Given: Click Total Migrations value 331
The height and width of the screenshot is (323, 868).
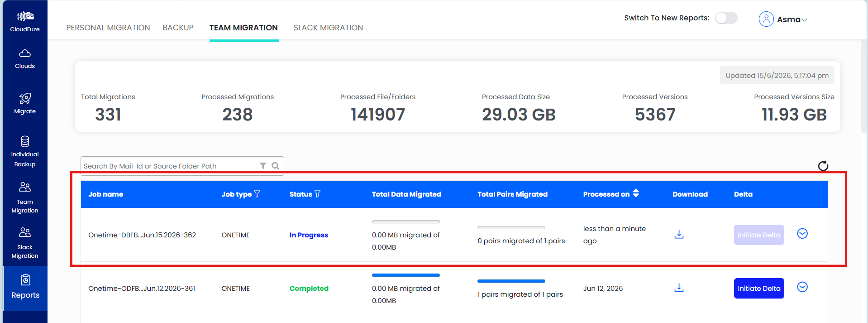Looking at the screenshot, I should pos(108,114).
